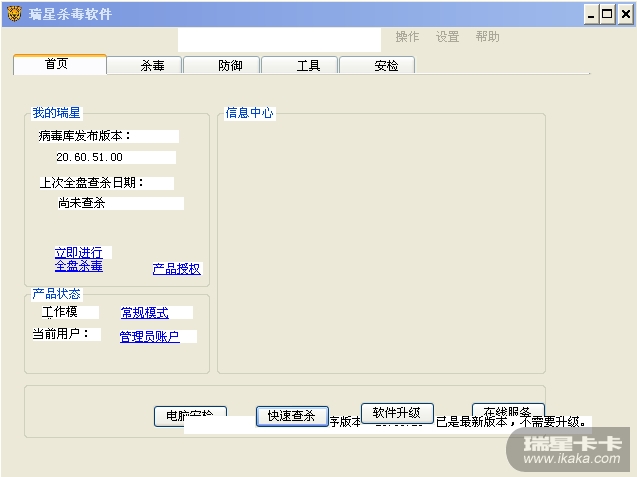Click the 软件升级 button
Screen dimensions: 637x477
pyautogui.click(x=396, y=413)
